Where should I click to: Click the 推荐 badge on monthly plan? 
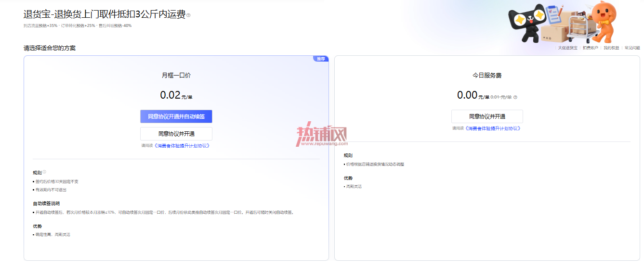click(x=321, y=59)
